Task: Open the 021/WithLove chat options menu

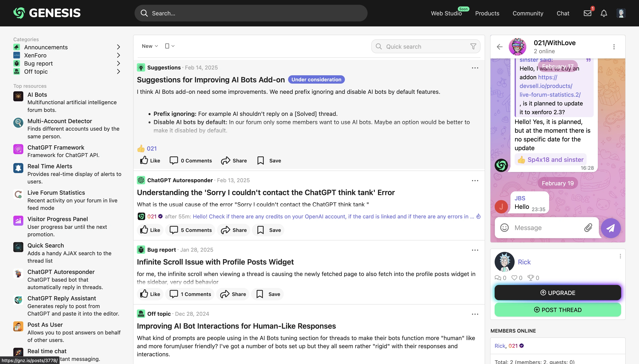Action: click(614, 47)
